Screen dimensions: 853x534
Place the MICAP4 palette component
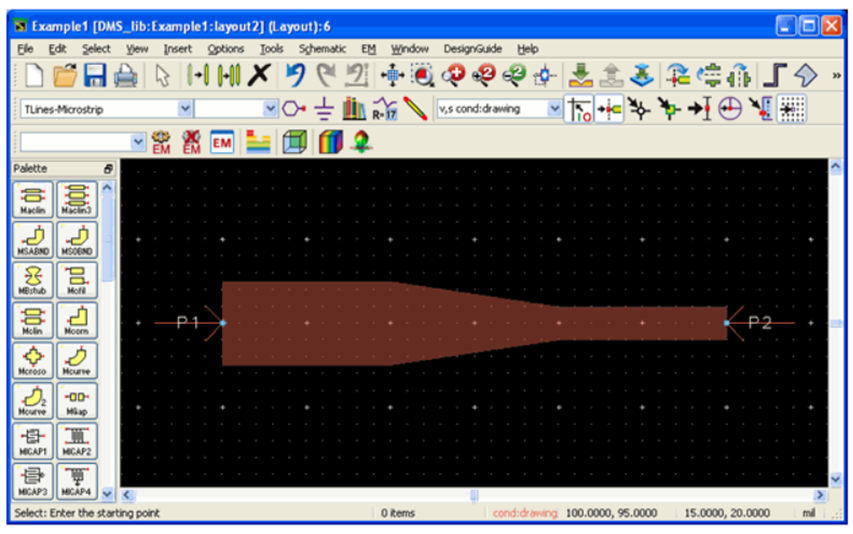[77, 481]
